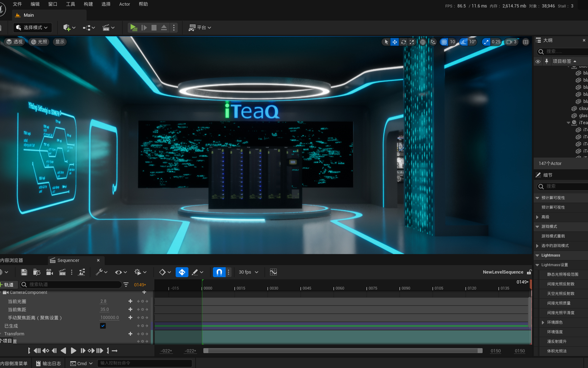Screen dimensions: 588x368
Task: Open the scale snap value 0.25
Action: coord(496,42)
